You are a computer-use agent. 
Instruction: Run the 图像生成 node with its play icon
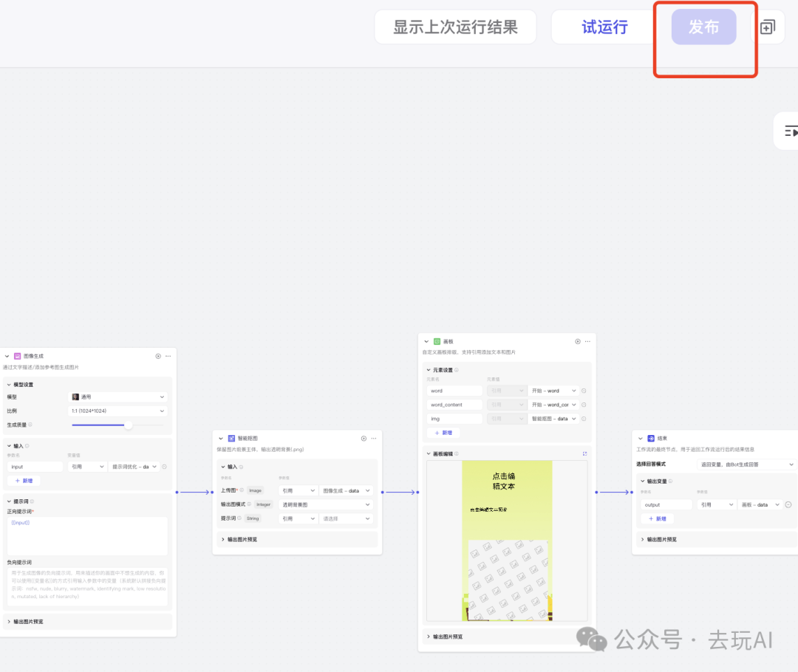pyautogui.click(x=158, y=356)
